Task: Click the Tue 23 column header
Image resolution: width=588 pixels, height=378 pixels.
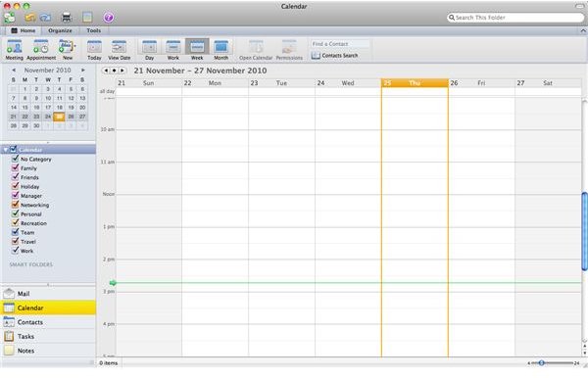Action: 281,83
